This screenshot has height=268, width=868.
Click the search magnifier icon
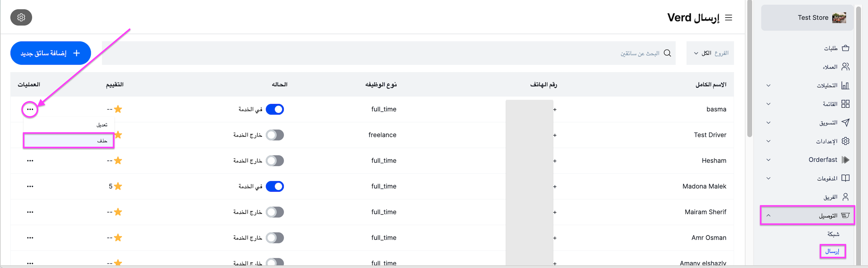pos(667,53)
